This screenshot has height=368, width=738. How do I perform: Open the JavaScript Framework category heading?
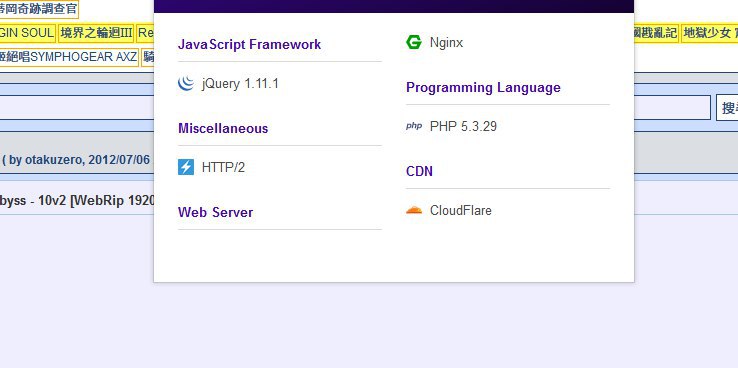249,44
